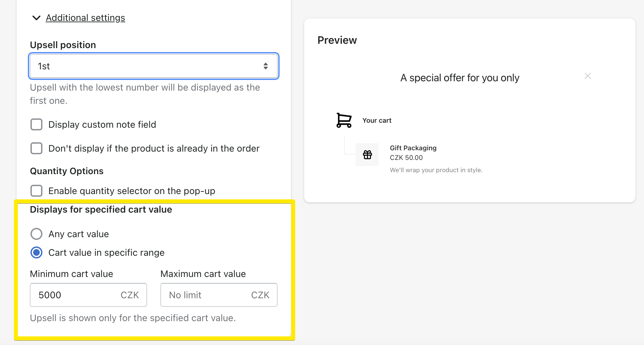Click the special offer title text

(x=460, y=77)
